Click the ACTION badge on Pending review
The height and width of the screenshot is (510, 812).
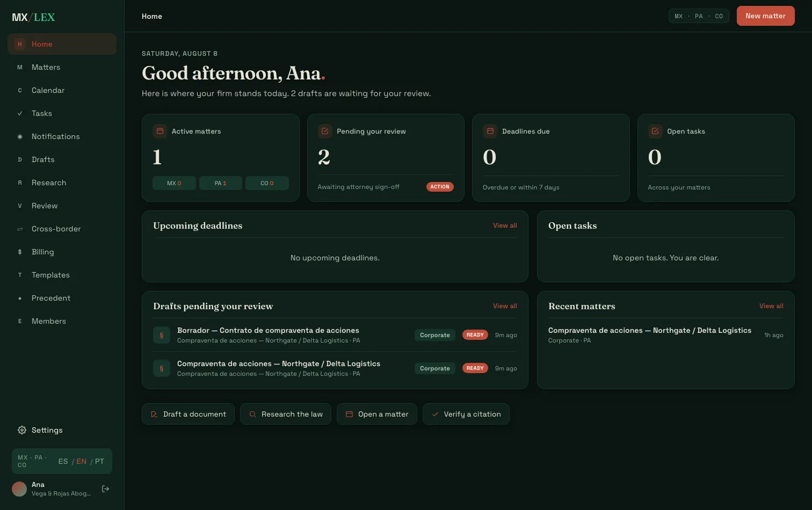coord(440,187)
